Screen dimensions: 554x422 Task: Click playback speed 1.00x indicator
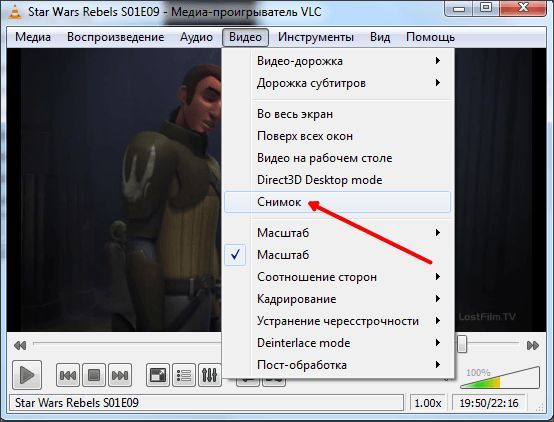pos(428,403)
